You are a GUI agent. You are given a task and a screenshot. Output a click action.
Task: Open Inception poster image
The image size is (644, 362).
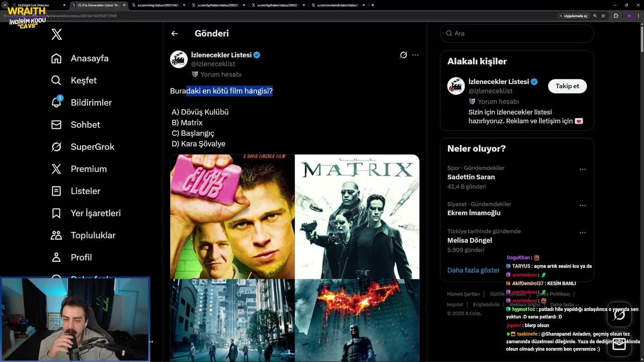(232, 321)
